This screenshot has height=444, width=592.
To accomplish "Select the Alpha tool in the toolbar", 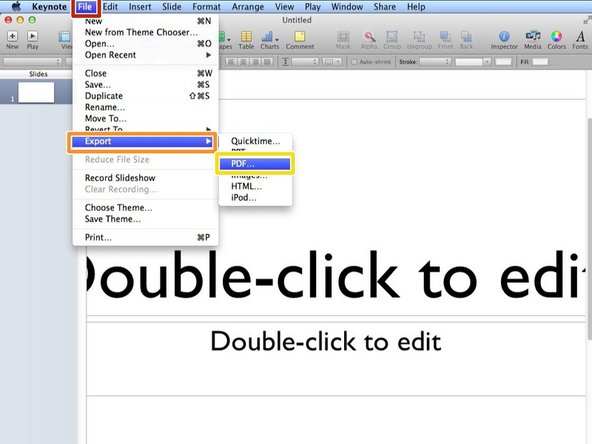I will 369,40.
